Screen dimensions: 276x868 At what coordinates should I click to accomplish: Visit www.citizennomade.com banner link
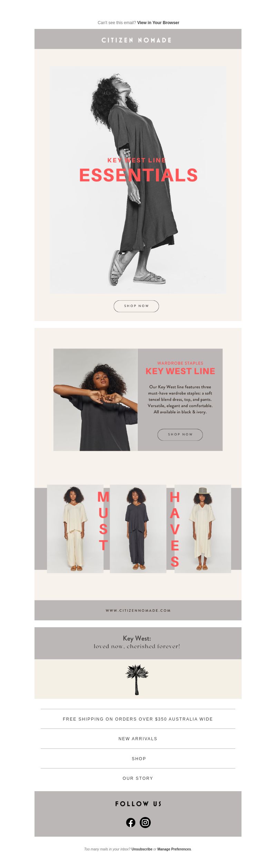138,610
